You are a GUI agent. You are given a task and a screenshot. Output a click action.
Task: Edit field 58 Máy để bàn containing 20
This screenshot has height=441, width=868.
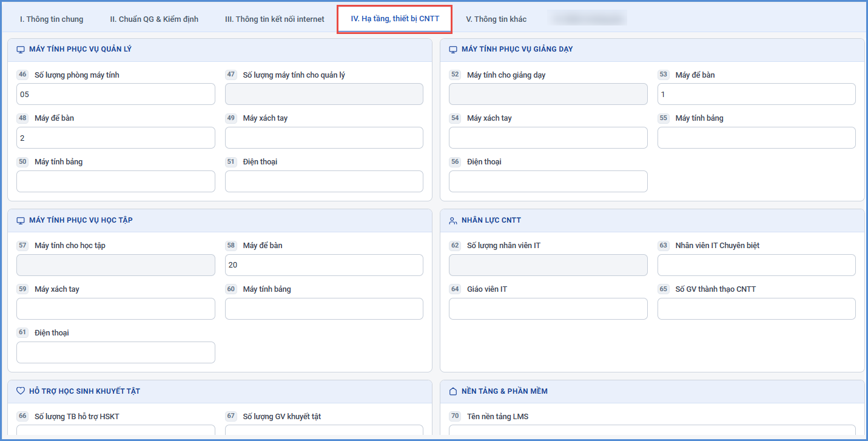point(324,265)
